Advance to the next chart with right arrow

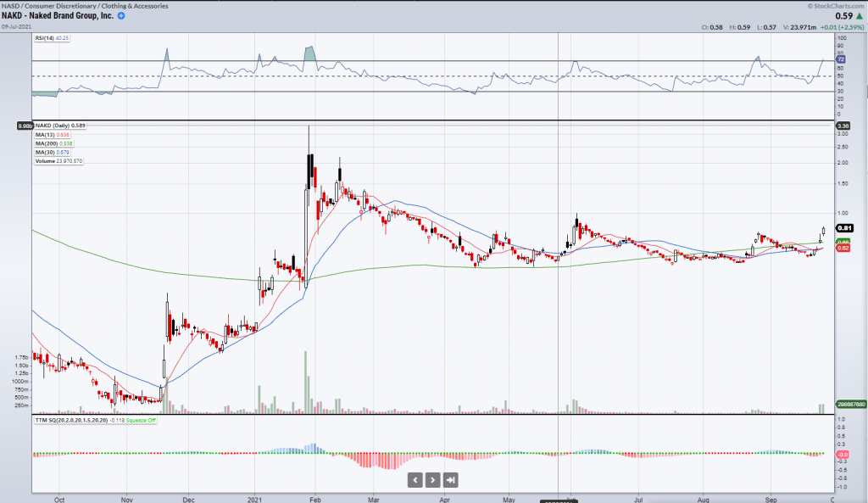(x=433, y=480)
